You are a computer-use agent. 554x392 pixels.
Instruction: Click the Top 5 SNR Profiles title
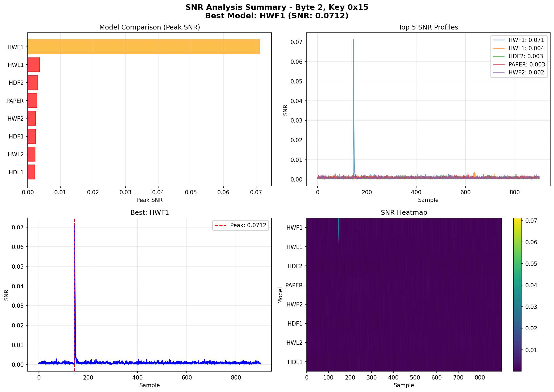(428, 27)
